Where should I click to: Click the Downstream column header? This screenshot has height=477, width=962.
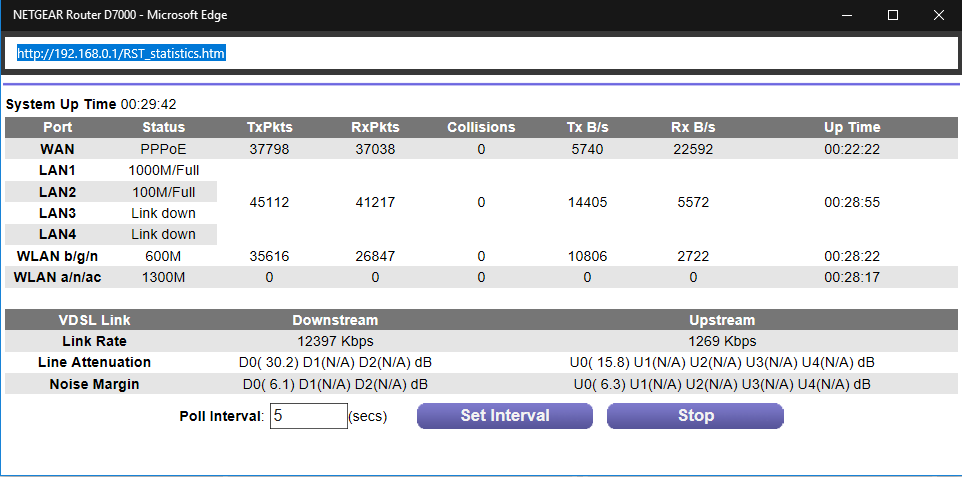(335, 320)
